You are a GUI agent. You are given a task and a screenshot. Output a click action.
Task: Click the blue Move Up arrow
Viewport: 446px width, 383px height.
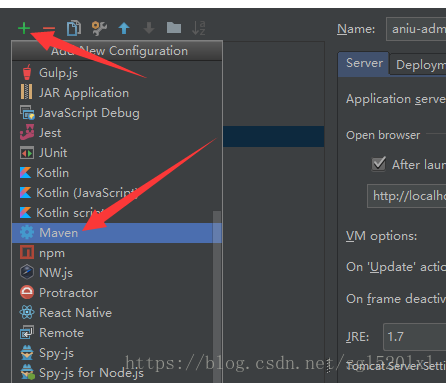tap(124, 28)
